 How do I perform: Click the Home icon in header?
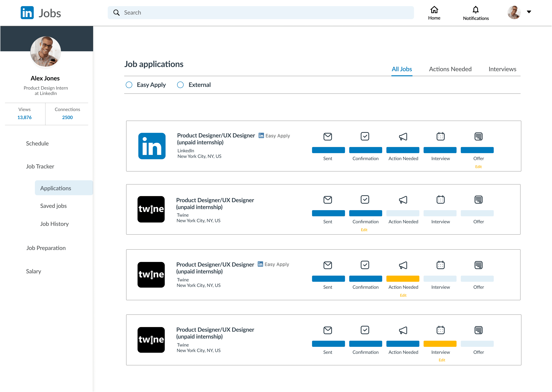(x=434, y=10)
